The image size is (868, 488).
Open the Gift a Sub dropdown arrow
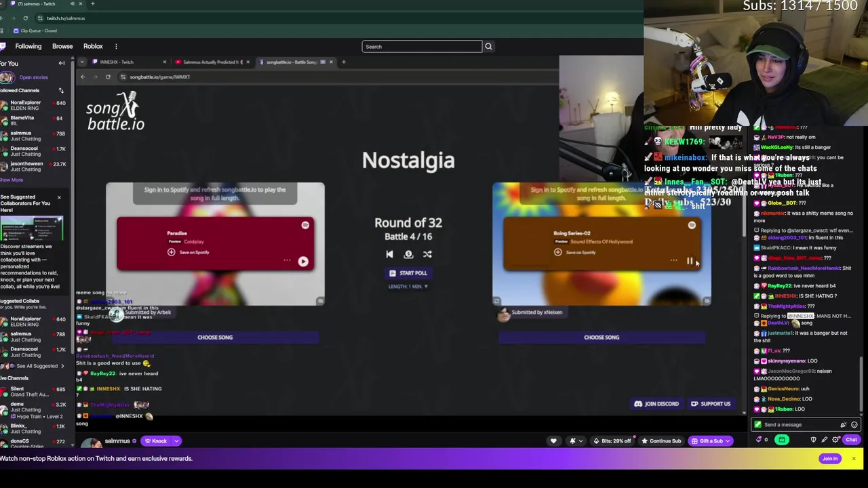(728, 441)
